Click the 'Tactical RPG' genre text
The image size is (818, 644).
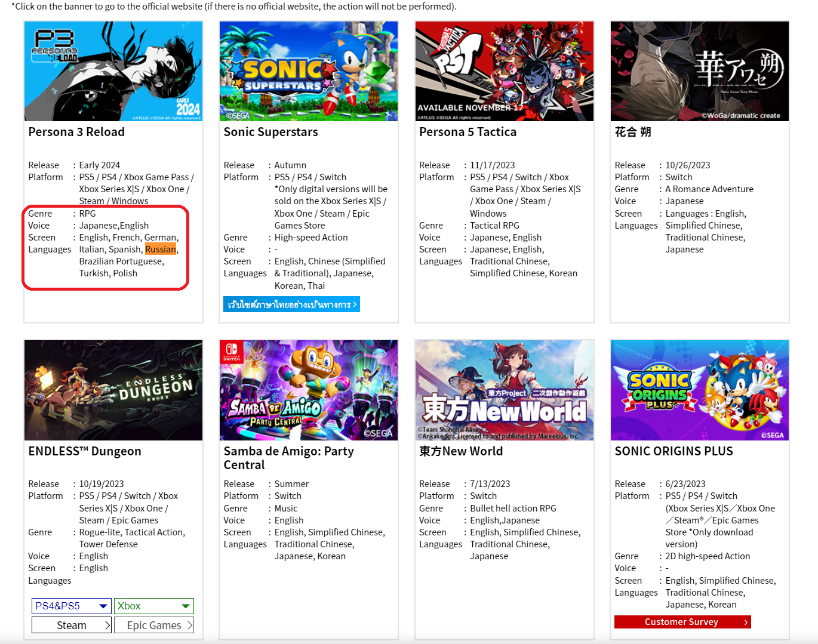(x=494, y=226)
